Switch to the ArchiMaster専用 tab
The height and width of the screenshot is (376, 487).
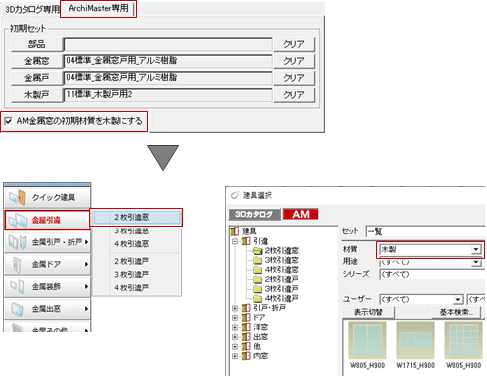click(98, 9)
